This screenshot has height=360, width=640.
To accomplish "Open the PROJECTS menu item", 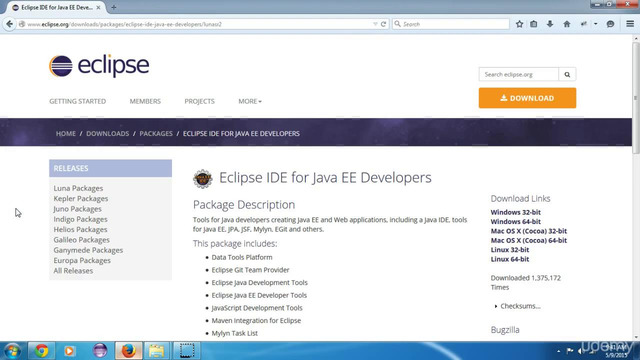I will [199, 101].
